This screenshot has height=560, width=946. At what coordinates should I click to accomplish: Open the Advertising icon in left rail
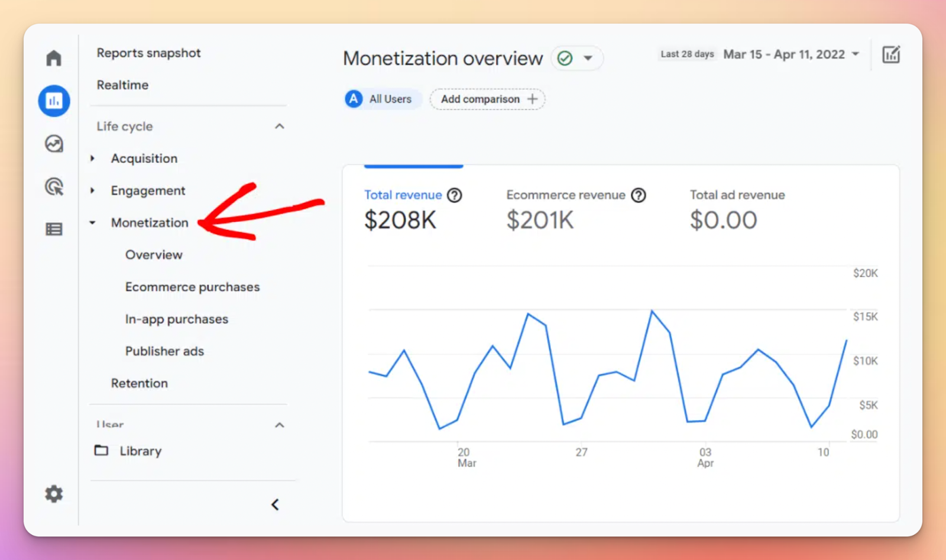(54, 187)
